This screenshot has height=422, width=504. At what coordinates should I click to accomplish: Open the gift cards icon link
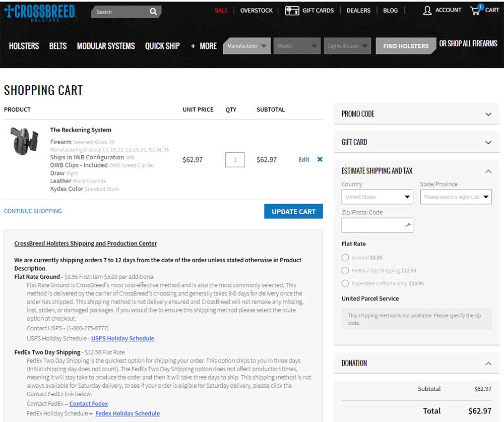coord(292,11)
